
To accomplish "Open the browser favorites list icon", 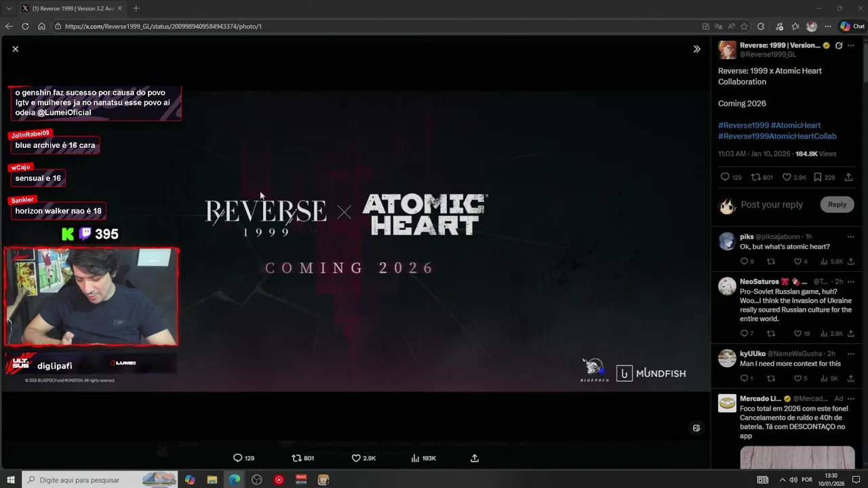I will point(795,26).
